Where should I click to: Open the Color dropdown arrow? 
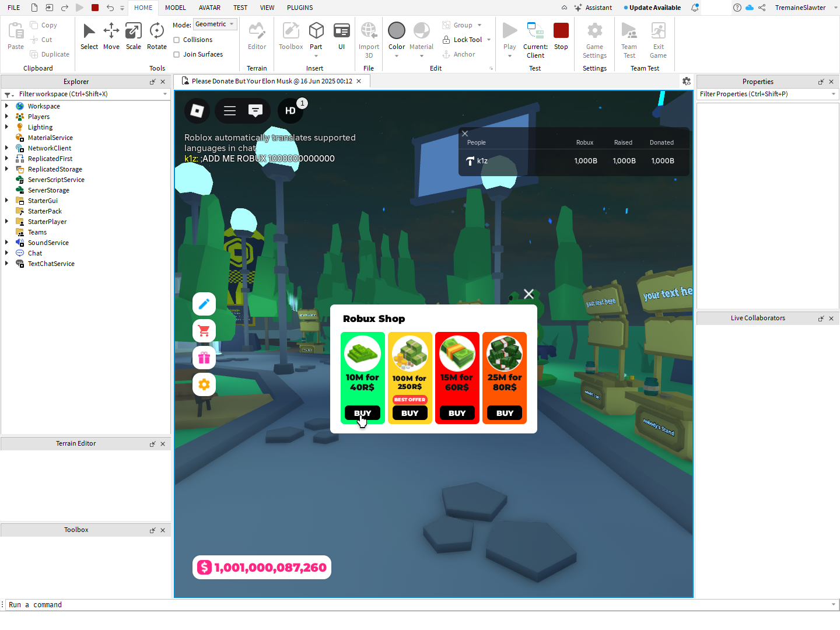397,56
